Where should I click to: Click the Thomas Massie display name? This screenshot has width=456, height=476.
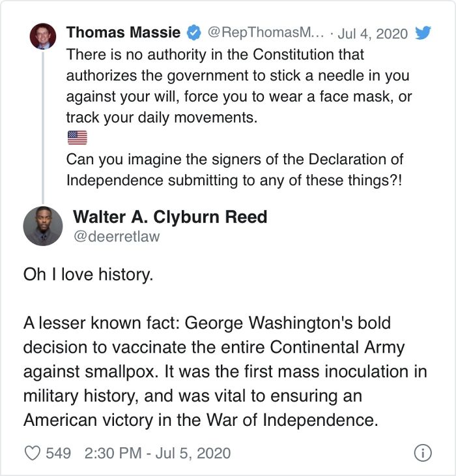click(x=123, y=32)
